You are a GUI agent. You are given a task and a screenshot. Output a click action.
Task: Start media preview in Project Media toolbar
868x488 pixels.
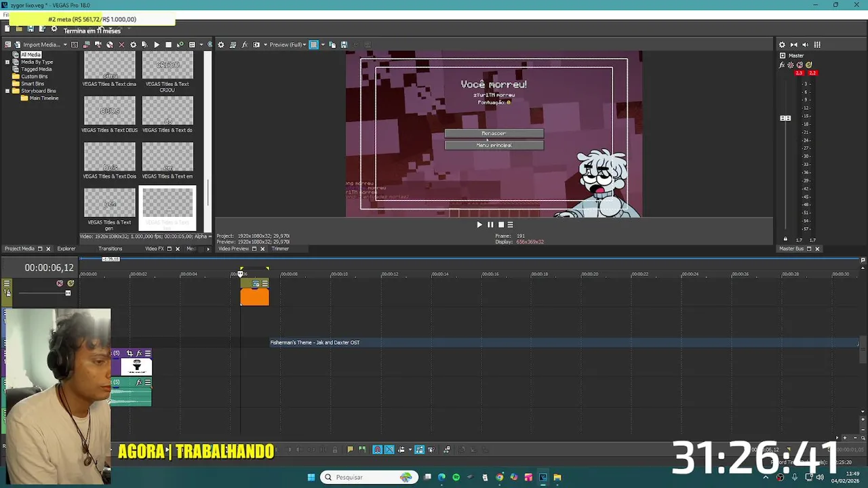157,45
